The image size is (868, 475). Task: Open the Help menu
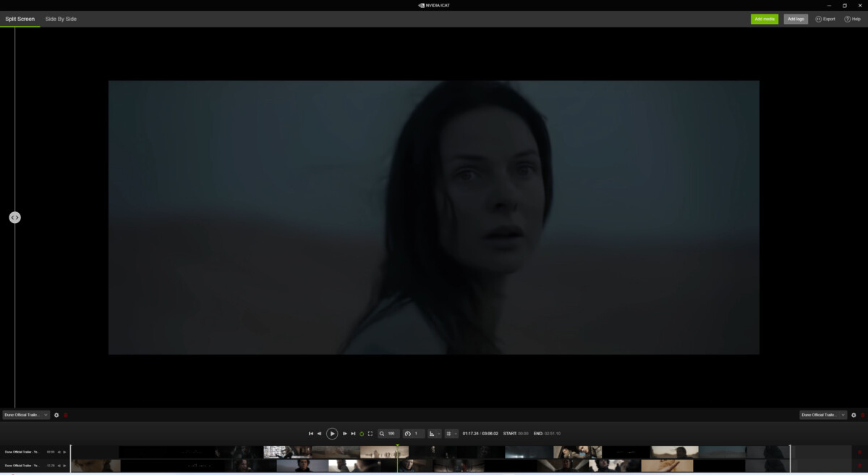click(x=853, y=19)
